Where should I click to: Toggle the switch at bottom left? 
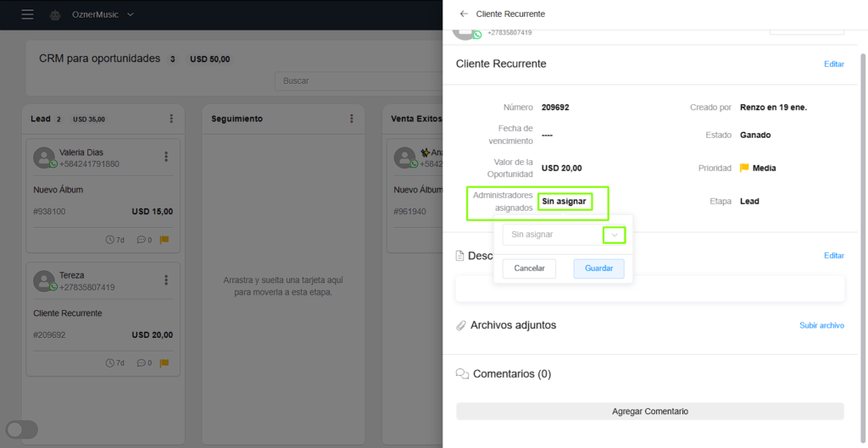(22, 429)
